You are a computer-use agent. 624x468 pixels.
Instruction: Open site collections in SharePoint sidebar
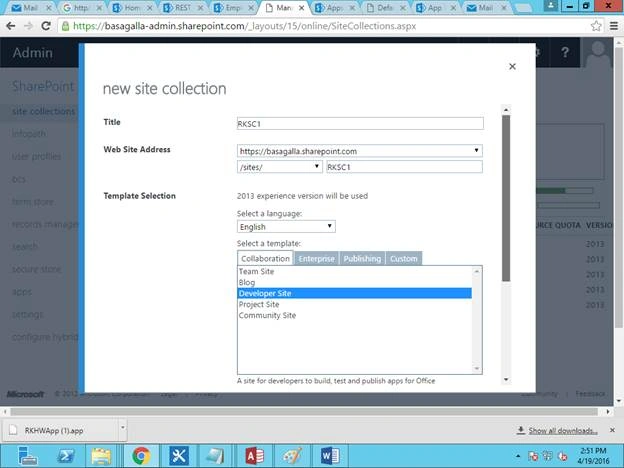43,111
